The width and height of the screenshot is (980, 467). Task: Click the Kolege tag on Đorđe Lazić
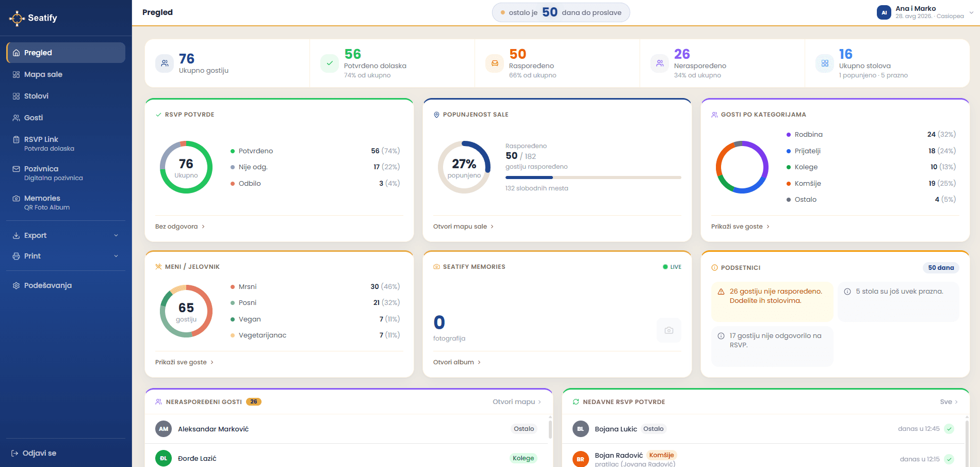[523, 458]
